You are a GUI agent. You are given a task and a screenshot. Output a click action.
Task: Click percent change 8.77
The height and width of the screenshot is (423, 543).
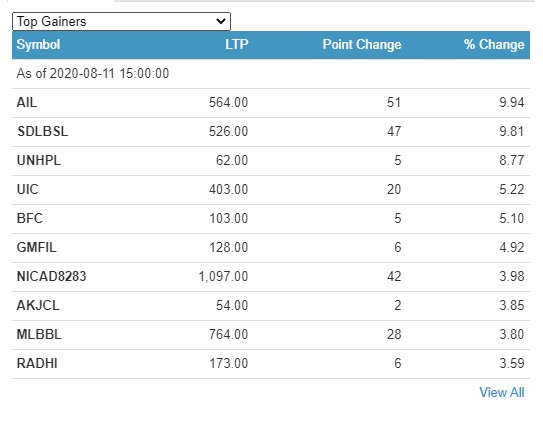[x=512, y=160]
